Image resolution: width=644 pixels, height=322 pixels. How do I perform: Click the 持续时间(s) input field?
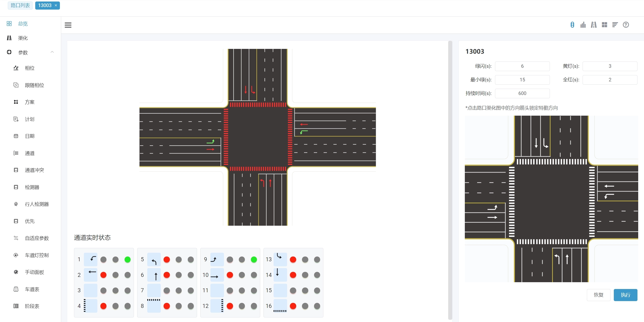522,93
